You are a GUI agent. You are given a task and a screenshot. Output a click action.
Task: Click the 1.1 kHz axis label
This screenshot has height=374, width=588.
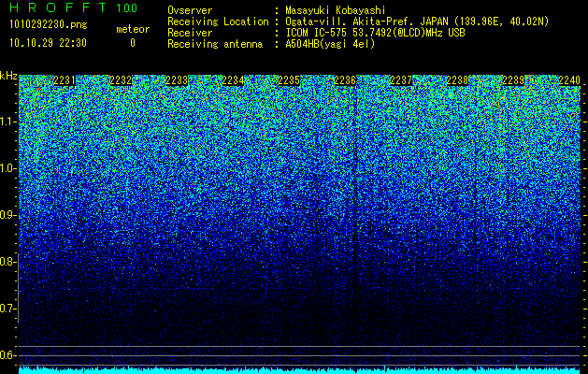pyautogui.click(x=7, y=122)
